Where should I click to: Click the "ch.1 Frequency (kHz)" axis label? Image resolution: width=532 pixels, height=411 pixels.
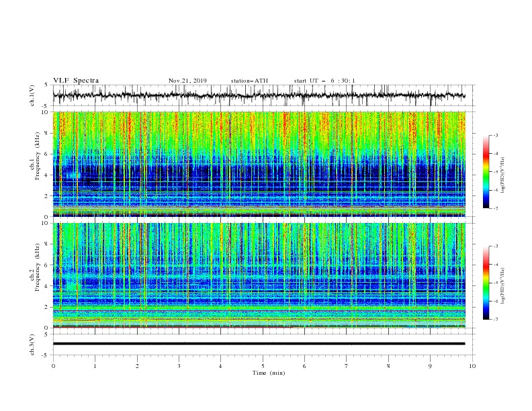click(x=35, y=156)
